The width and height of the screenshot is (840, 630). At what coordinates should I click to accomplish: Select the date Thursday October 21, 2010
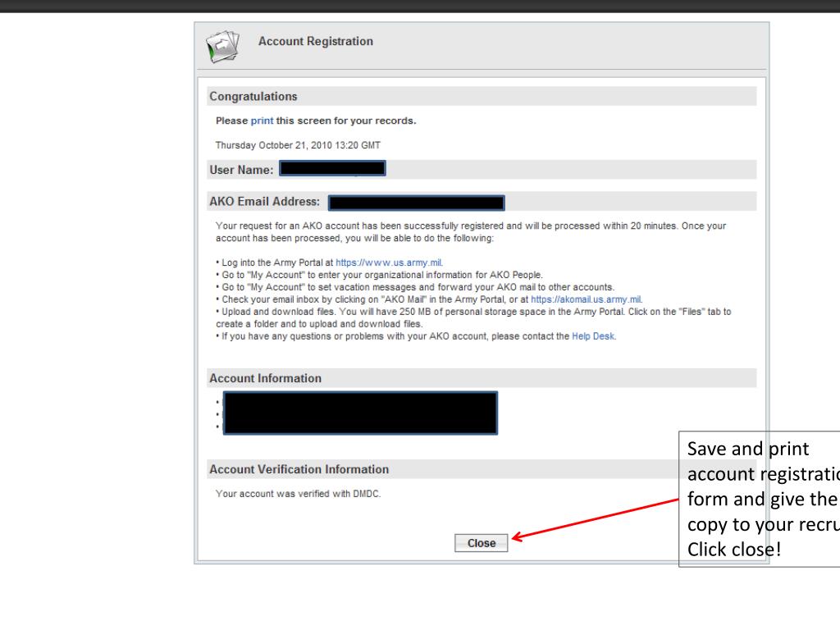(274, 145)
